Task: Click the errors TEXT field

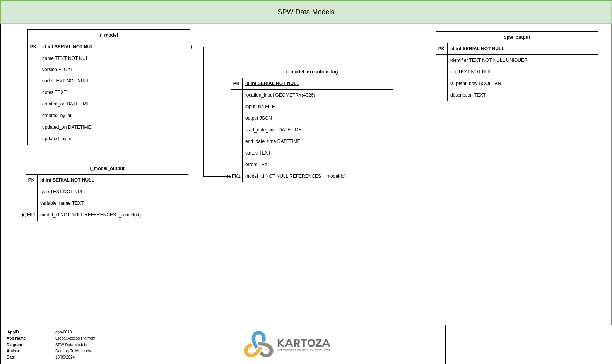Action: click(x=318, y=165)
